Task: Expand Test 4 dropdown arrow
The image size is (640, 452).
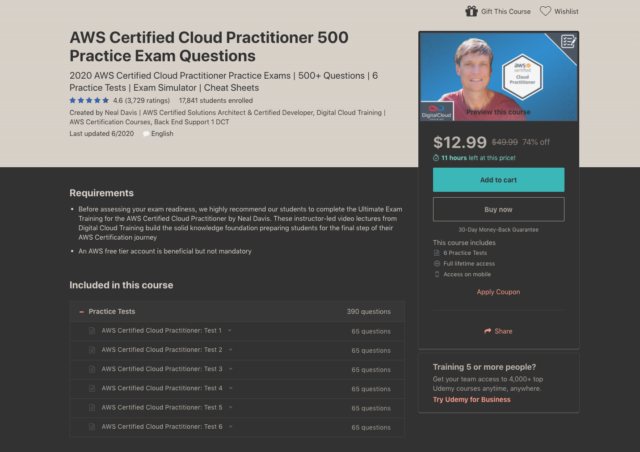Action: click(x=231, y=388)
